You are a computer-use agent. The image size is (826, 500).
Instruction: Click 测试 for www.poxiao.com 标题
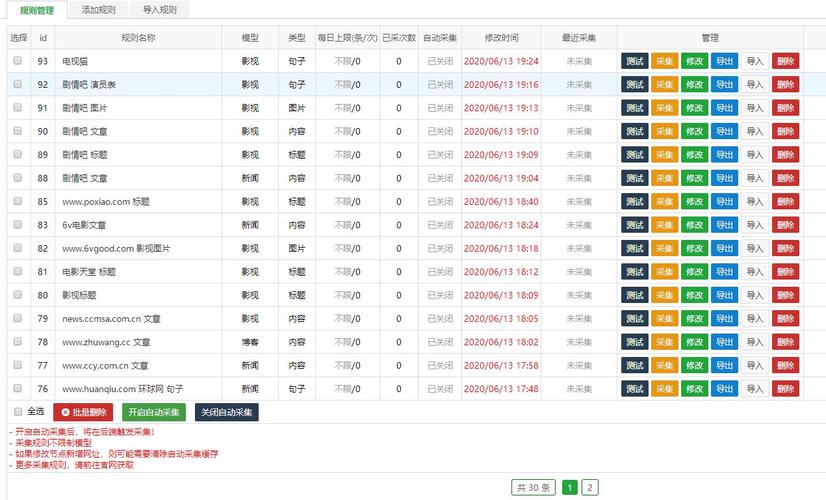click(x=635, y=201)
